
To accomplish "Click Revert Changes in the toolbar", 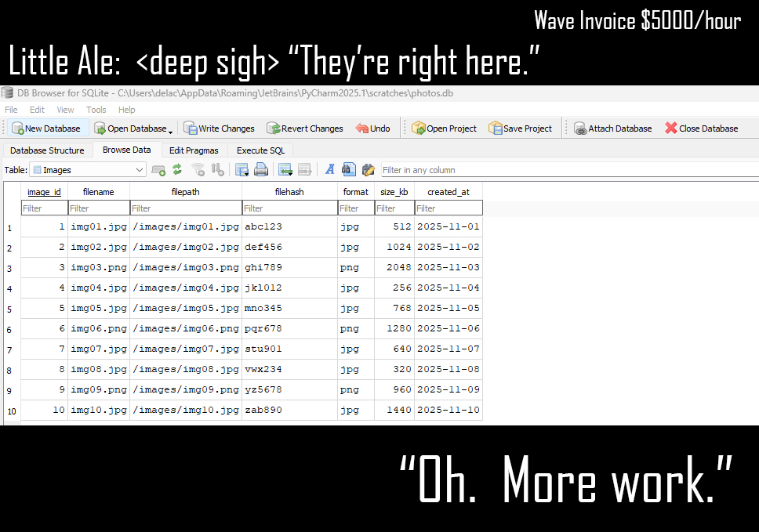I will coord(304,128).
